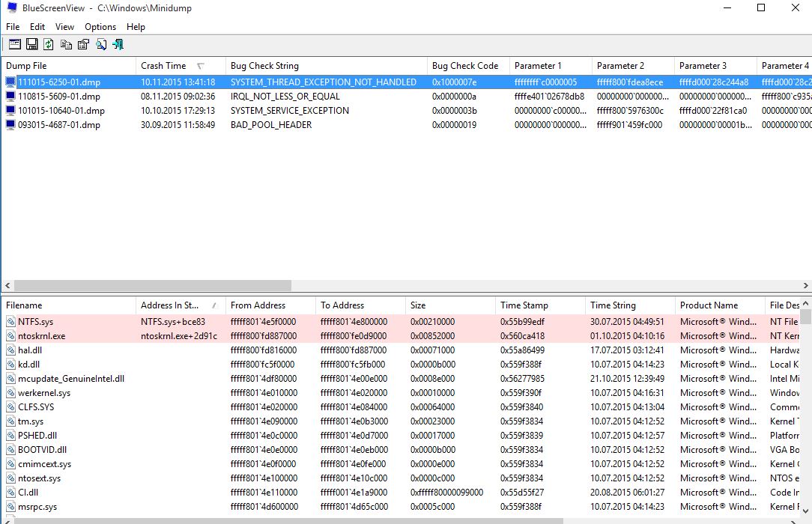
Task: Click the Exit door icon in the toolbar
Action: 118,44
